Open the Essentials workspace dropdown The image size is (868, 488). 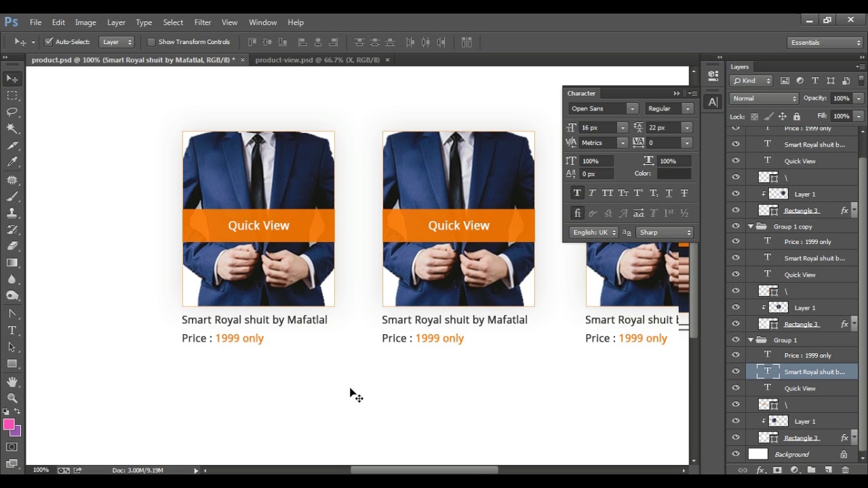825,42
